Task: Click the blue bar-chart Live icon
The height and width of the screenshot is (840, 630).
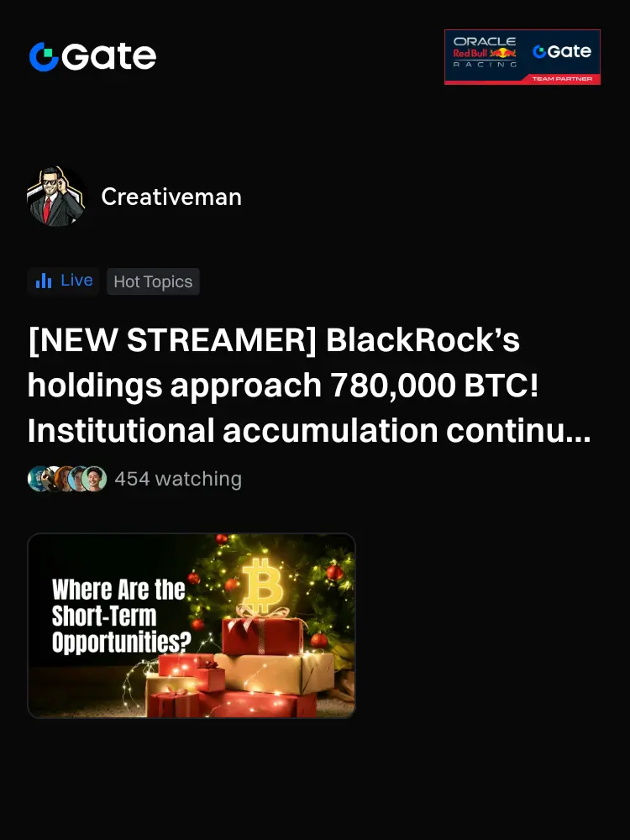Action: point(44,281)
